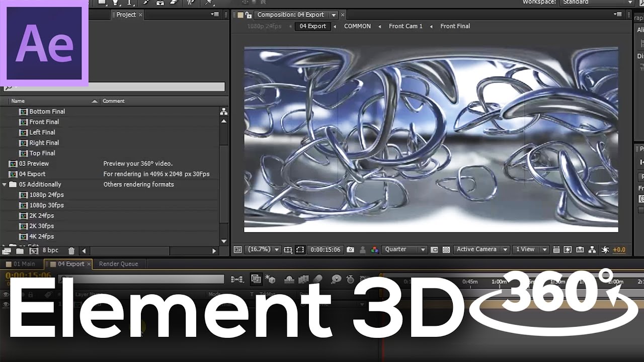Open the Composition Mini-Flowchart icon in timeline
The width and height of the screenshot is (644, 362).
[237, 279]
